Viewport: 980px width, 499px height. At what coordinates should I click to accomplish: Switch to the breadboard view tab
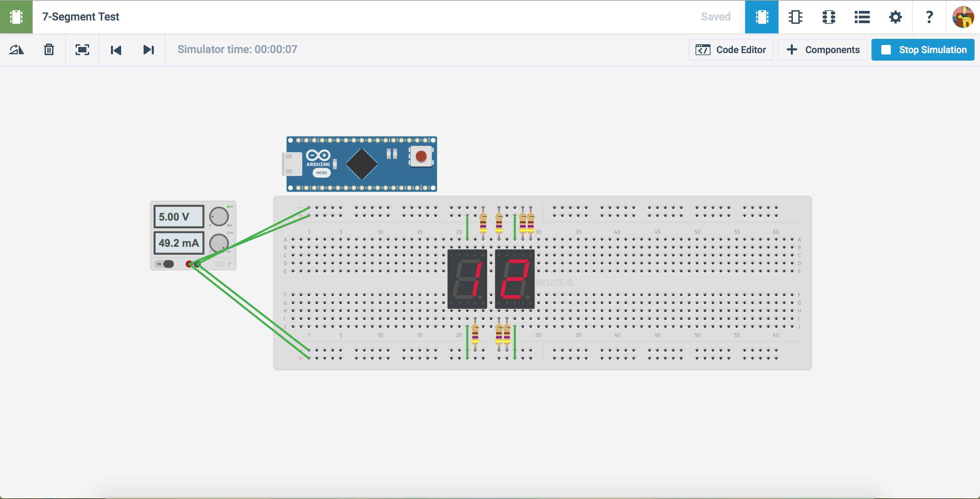click(x=761, y=17)
